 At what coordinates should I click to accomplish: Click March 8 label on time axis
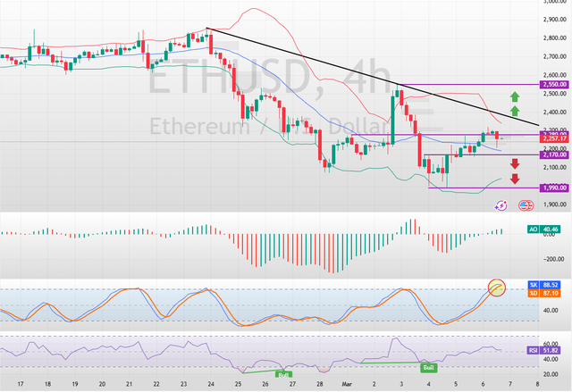(537, 384)
